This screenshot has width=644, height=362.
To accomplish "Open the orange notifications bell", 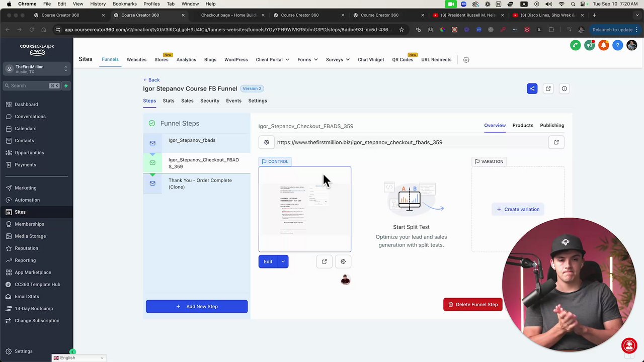I will click(x=604, y=45).
